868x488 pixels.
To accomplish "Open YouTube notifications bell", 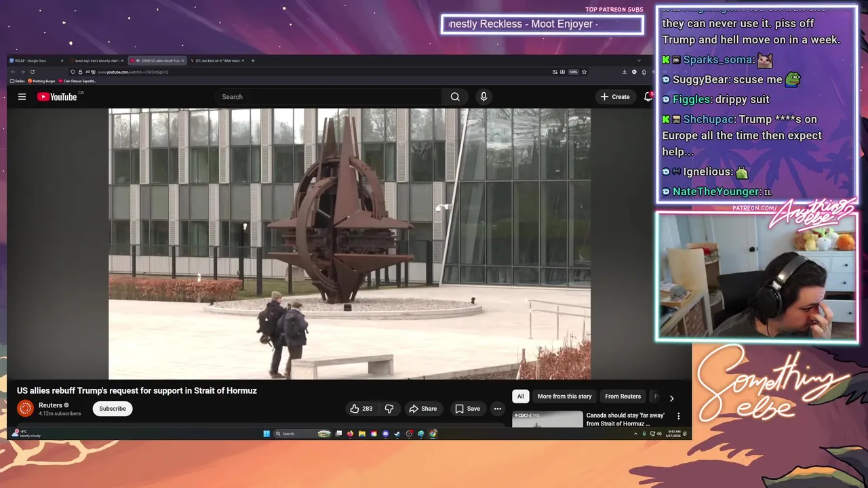I will (x=648, y=97).
